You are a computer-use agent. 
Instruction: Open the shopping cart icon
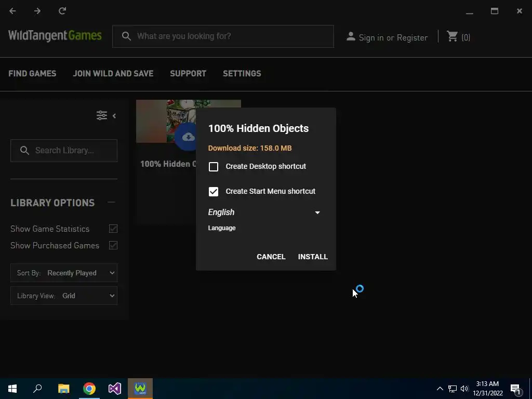(x=452, y=36)
